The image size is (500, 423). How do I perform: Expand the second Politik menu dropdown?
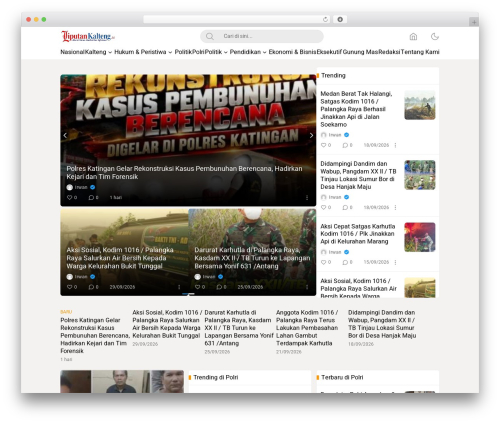tap(226, 52)
